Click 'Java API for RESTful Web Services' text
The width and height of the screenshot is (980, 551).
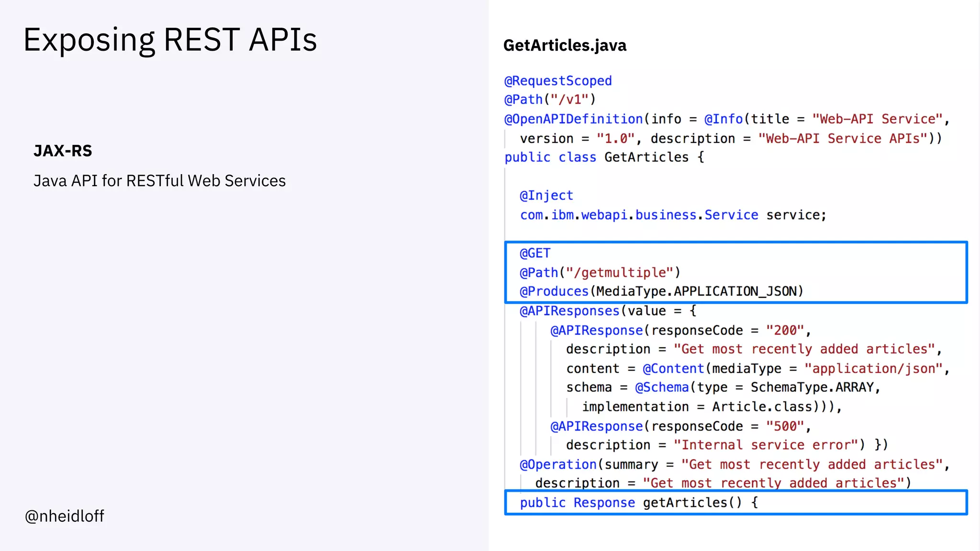point(159,181)
